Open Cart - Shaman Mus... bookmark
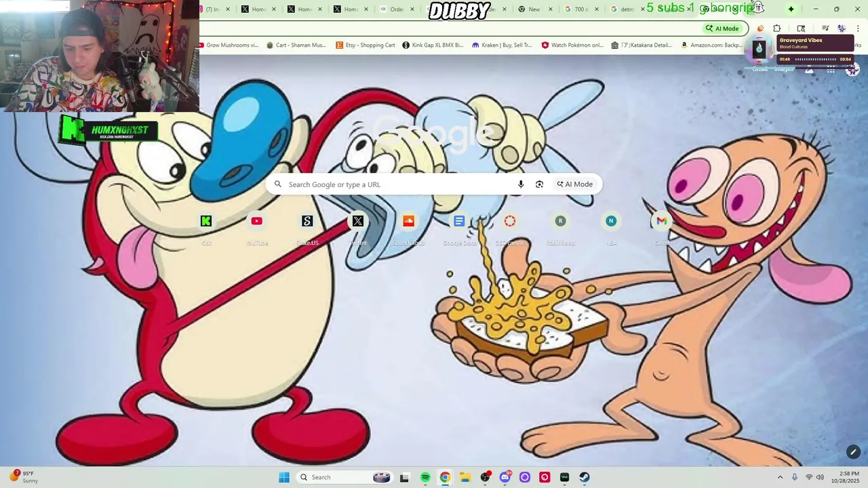Screen dimensions: 868x488 (296, 45)
